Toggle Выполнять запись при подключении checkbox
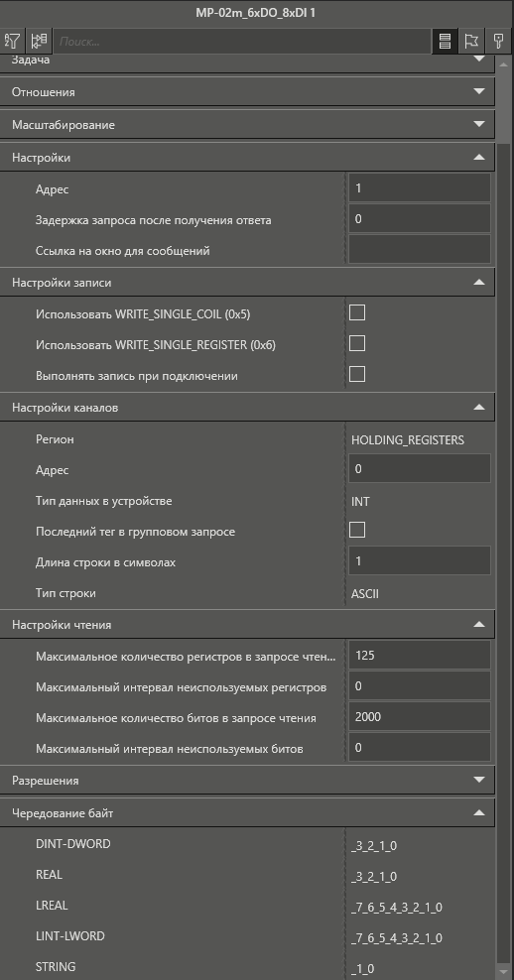The image size is (514, 980). 357,374
